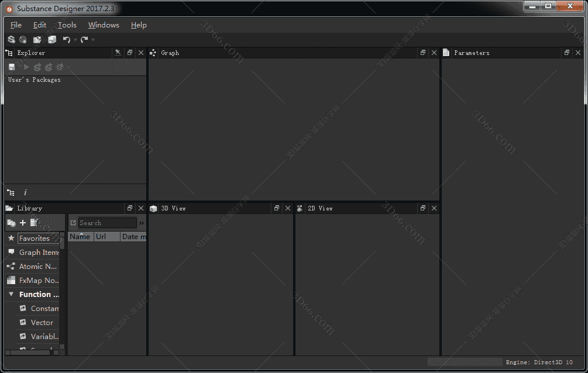
Task: Expand the Library search options chevron
Action: tap(142, 223)
